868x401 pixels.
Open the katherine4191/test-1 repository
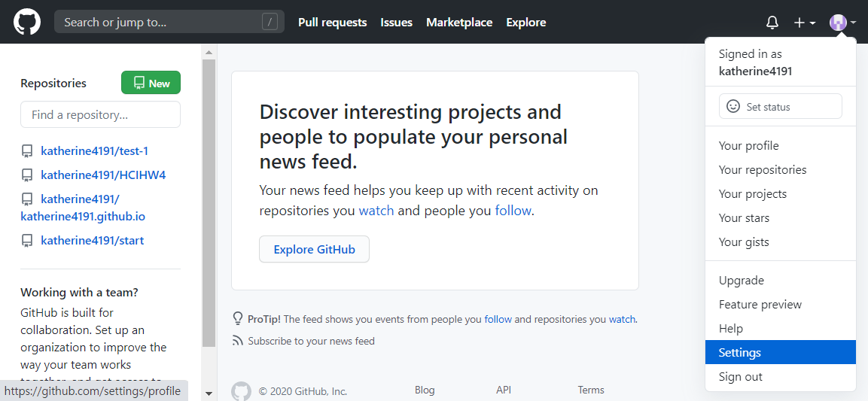point(95,151)
